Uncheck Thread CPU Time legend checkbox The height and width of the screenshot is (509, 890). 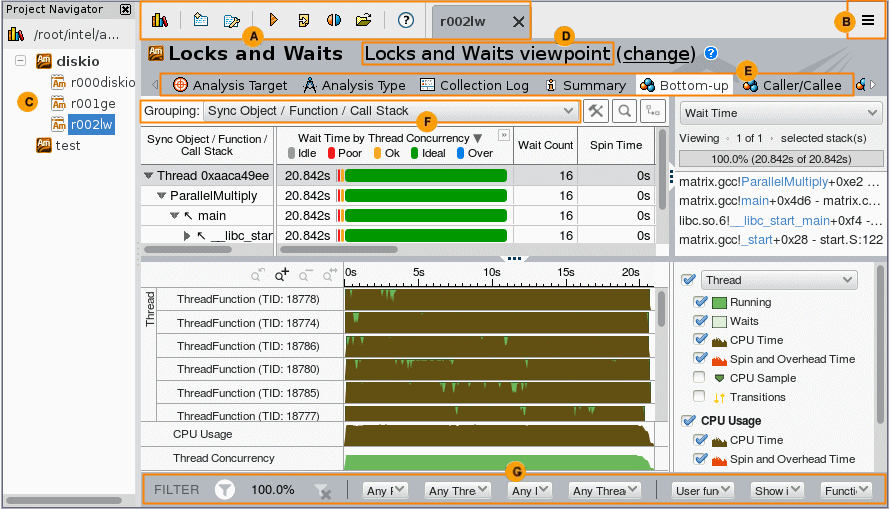(700, 340)
